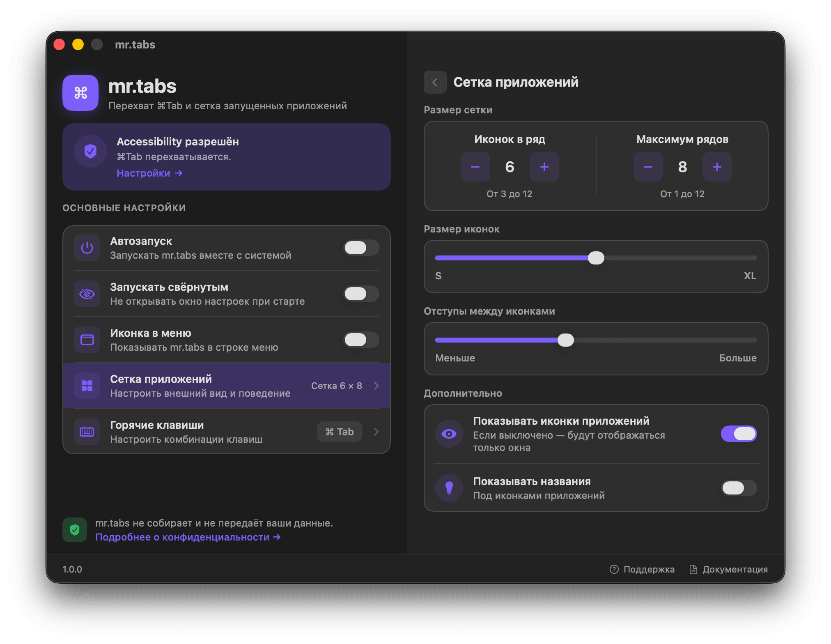
Task: Click the Accessibility разрешён heading
Action: [x=178, y=142]
